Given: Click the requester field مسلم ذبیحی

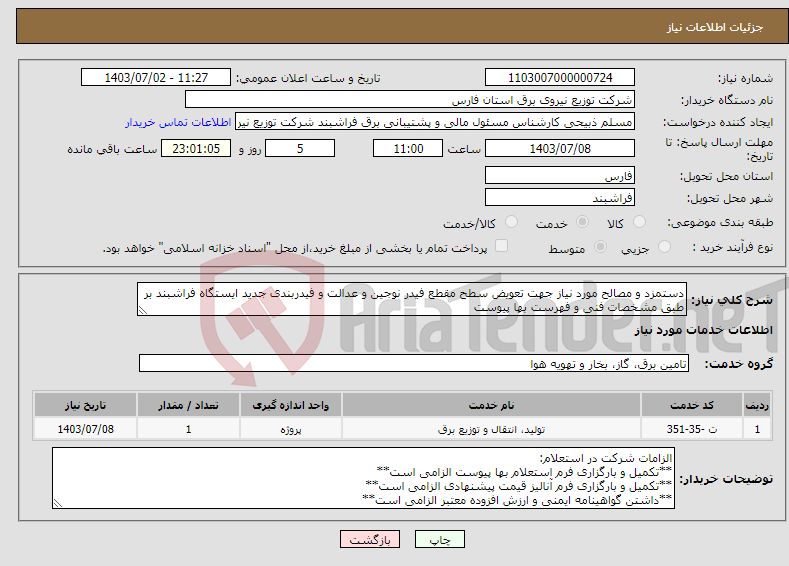Looking at the screenshot, I should [x=435, y=122].
